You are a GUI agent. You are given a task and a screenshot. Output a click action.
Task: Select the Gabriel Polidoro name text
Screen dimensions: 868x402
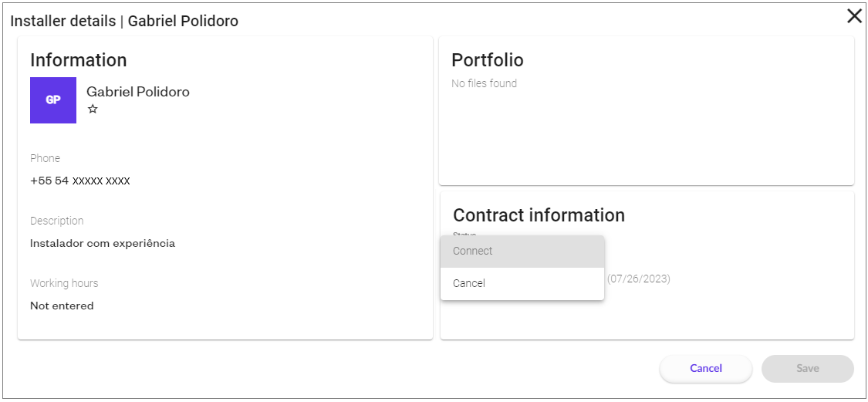click(x=138, y=92)
